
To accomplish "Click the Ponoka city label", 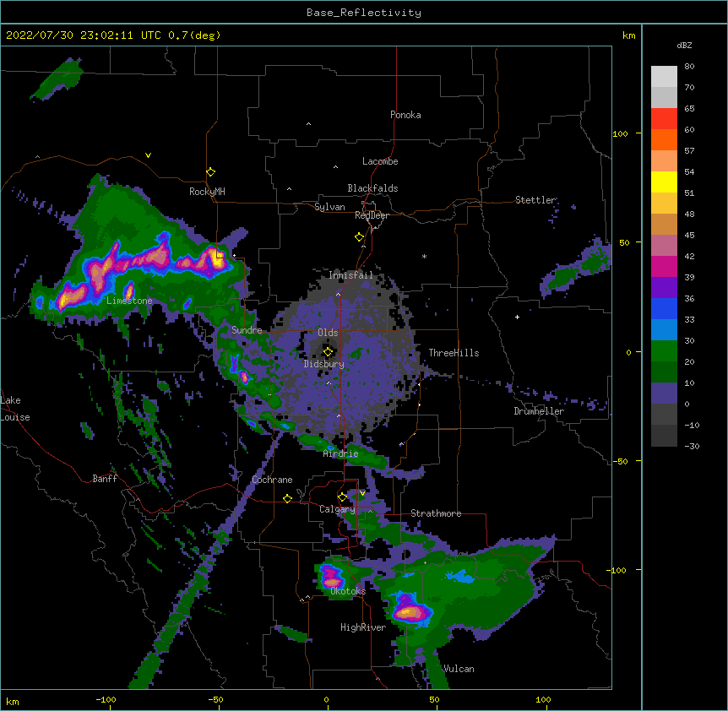I will (405, 115).
